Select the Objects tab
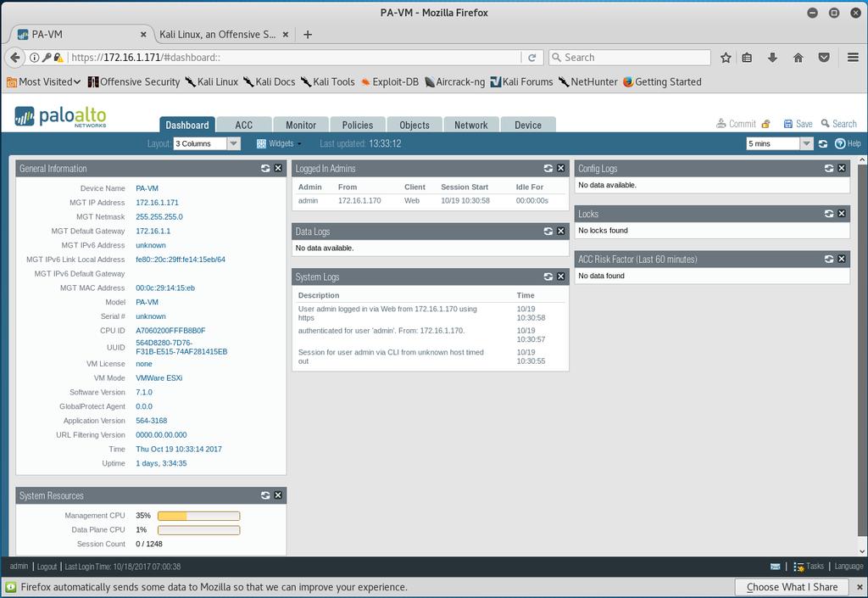This screenshot has height=598, width=868. [x=415, y=125]
